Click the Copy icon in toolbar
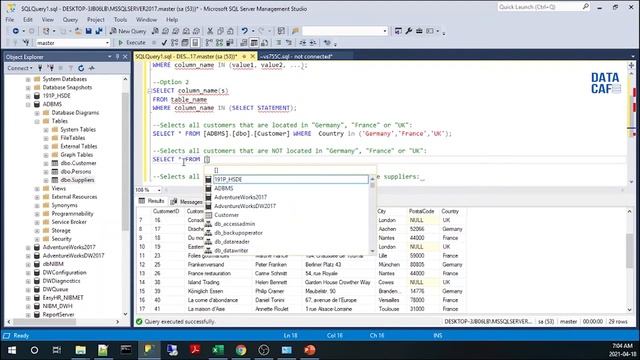640x360 pixels. [x=220, y=31]
